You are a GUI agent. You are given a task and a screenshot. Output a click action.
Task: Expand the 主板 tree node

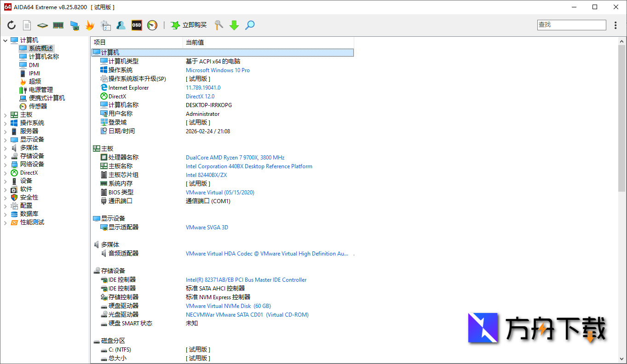point(5,114)
